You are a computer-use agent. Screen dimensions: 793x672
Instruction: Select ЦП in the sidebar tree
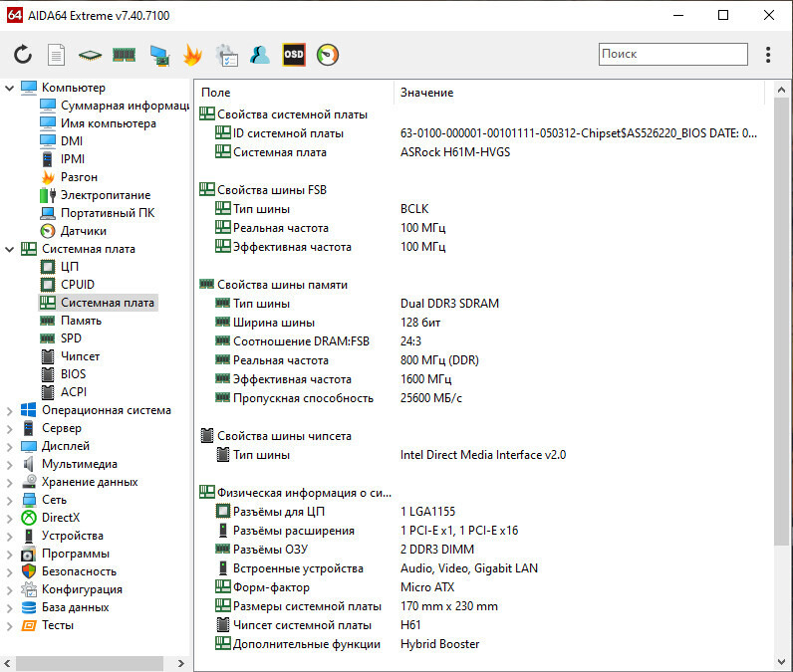70,267
